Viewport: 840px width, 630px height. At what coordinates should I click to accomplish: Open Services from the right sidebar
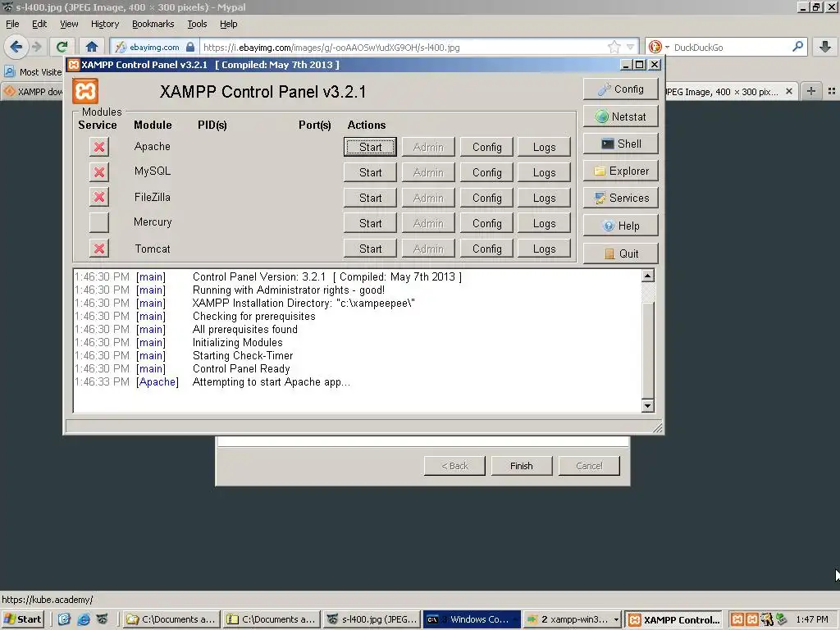click(x=620, y=198)
